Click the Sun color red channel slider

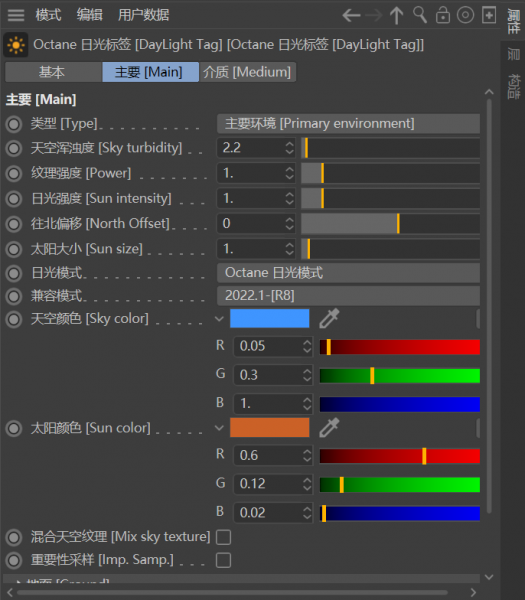(x=399, y=456)
